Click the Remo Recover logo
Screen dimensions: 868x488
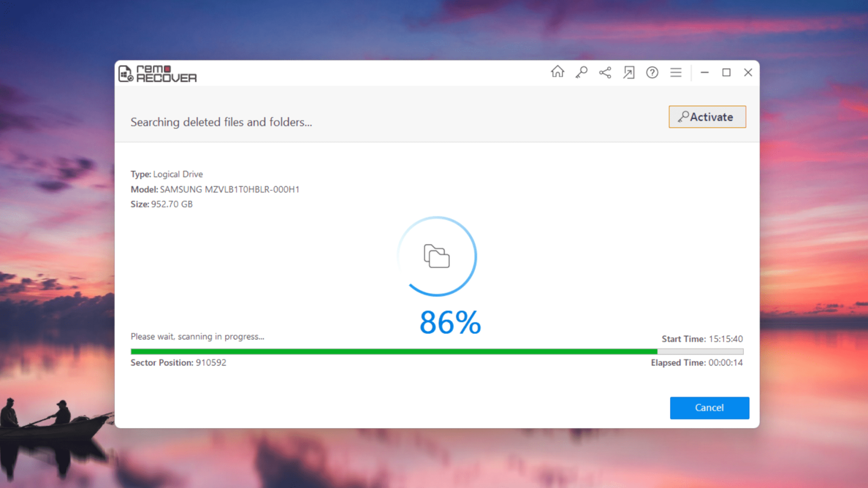coord(157,73)
